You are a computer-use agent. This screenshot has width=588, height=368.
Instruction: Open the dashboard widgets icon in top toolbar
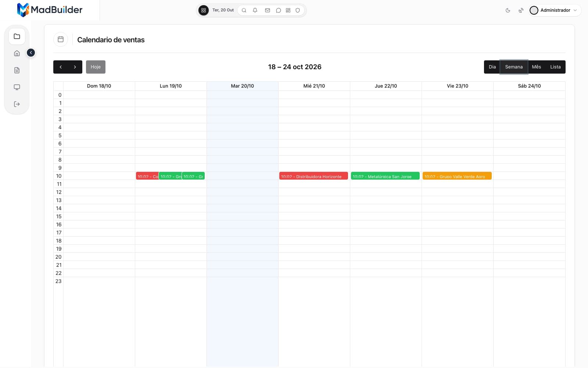coord(288,10)
